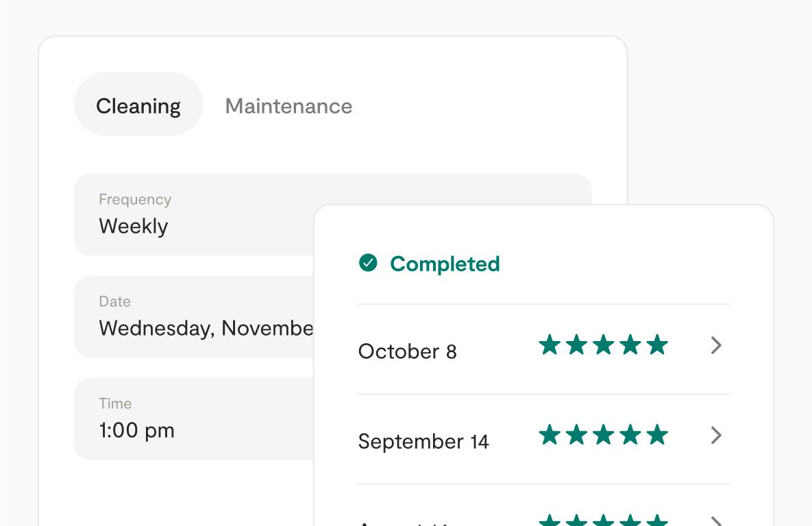Screen dimensions: 812x526
Task: Click the third star of October 8 rating
Action: click(x=603, y=345)
